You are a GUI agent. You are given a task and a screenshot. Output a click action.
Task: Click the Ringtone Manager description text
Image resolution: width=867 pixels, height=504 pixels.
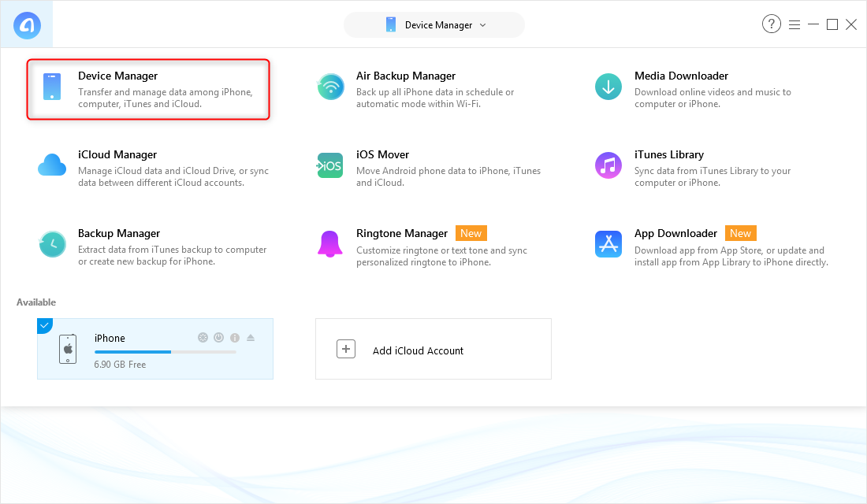442,257
